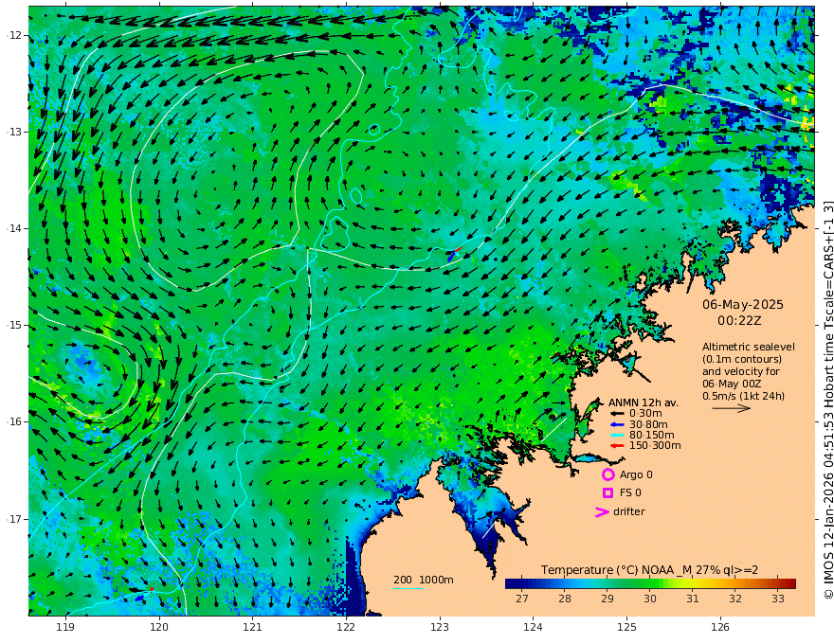Click the colorbar tick label 31

pos(693,599)
